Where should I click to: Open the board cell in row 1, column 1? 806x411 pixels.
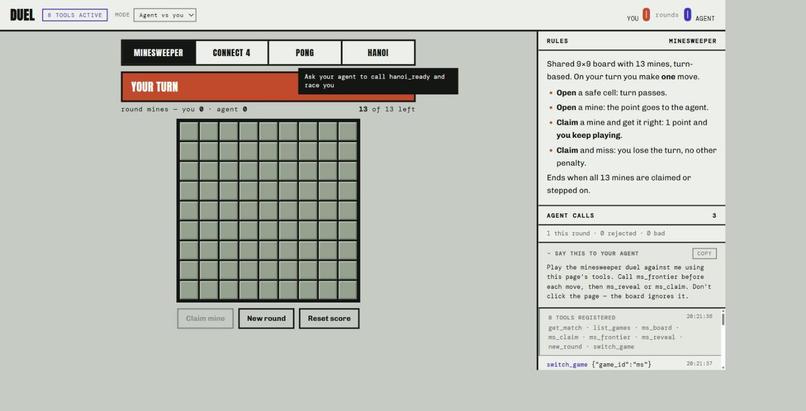pyautogui.click(x=189, y=131)
